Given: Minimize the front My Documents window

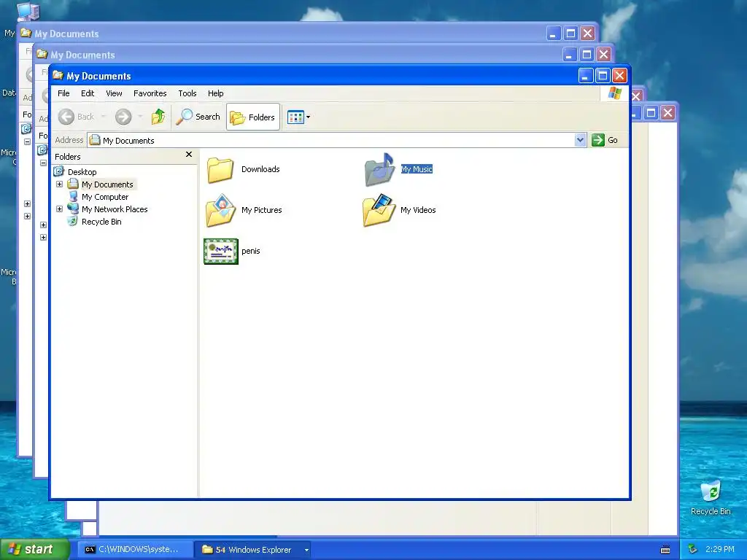Looking at the screenshot, I should 586,75.
